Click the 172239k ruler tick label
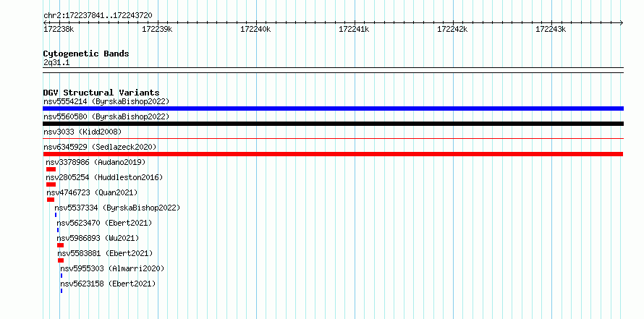The width and height of the screenshot is (644, 319). click(x=157, y=30)
